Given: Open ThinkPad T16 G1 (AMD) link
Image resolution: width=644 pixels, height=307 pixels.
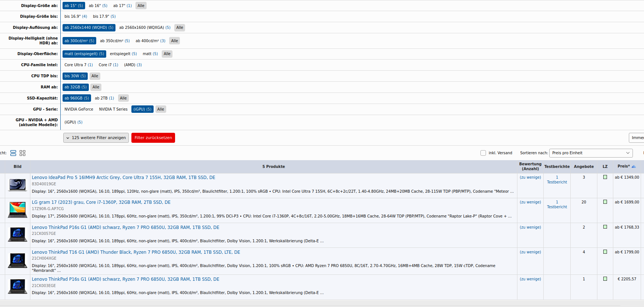Looking at the screenshot, I should 136,252.
